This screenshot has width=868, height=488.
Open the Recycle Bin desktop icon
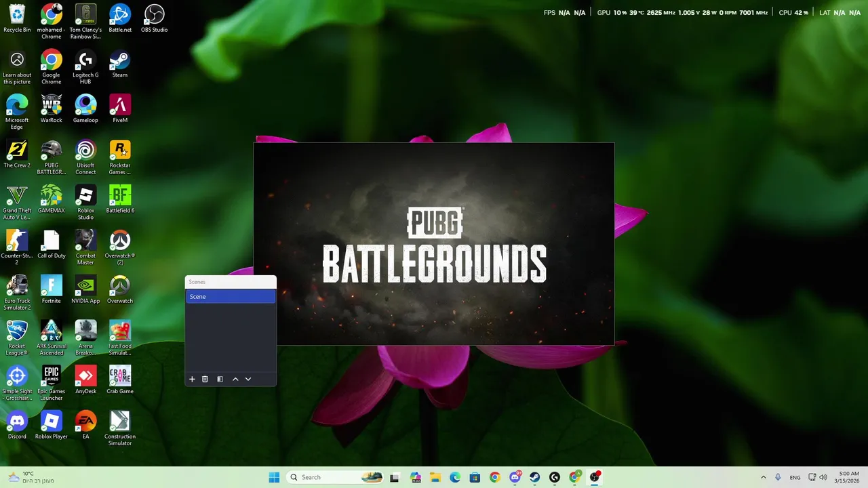coord(17,18)
